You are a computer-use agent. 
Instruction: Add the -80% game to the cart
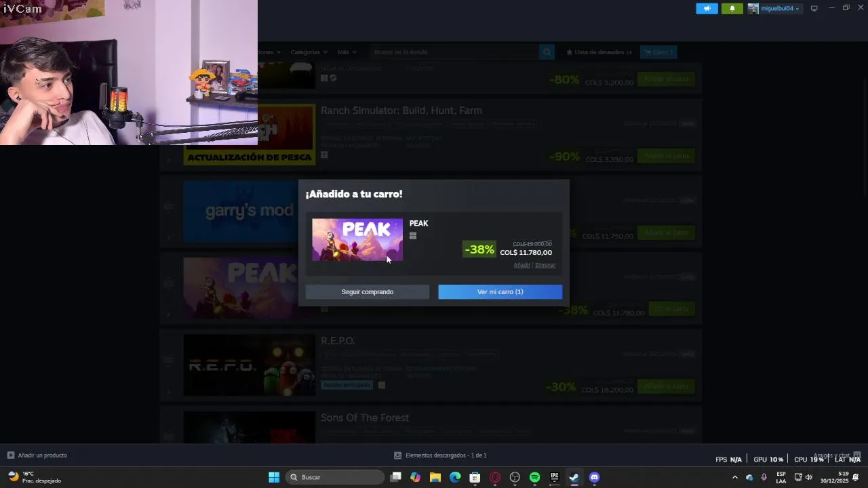666,79
